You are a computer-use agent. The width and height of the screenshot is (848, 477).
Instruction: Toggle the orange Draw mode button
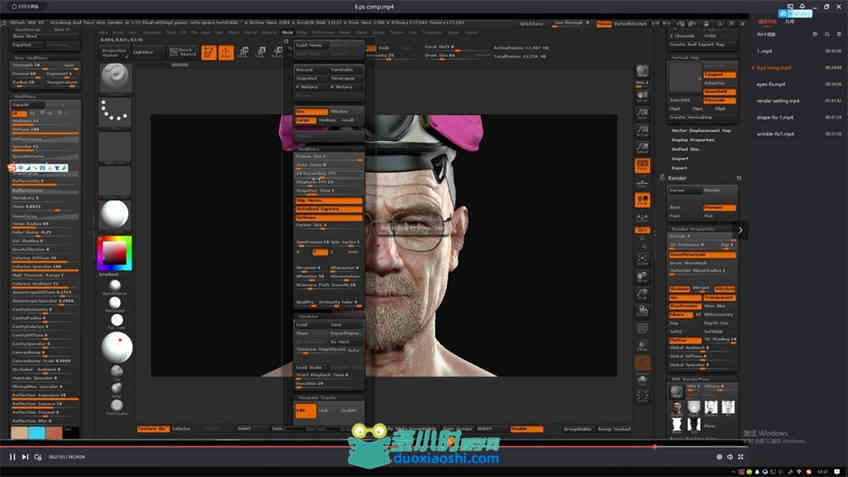[x=226, y=52]
